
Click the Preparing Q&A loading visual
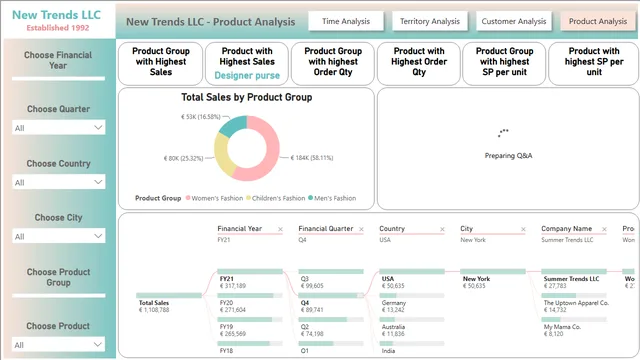(x=508, y=149)
